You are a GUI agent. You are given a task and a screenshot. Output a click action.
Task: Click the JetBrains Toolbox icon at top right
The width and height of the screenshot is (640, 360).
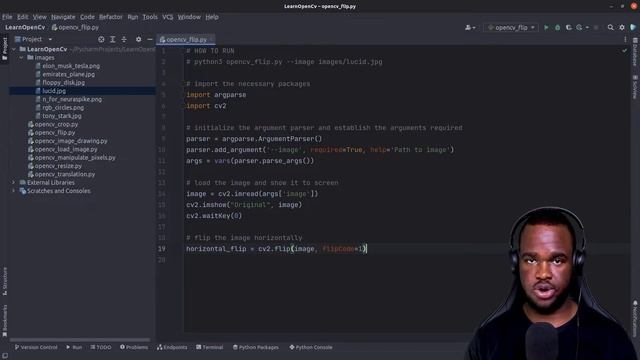tap(633, 27)
